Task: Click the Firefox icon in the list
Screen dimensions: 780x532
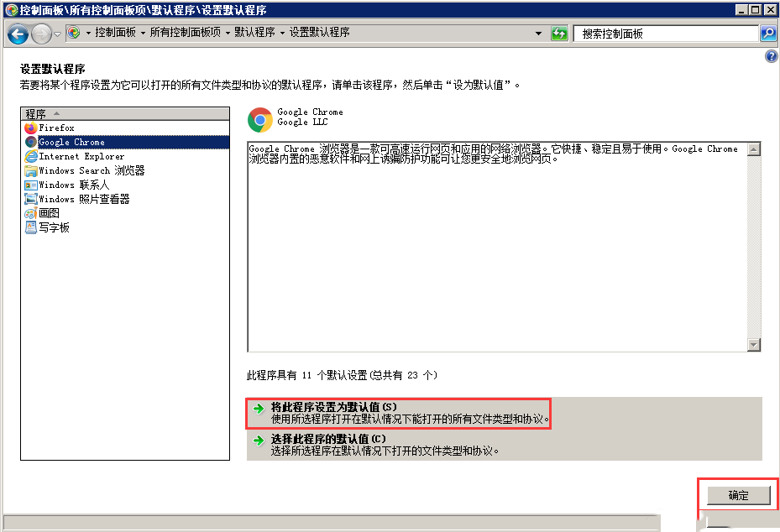Action: tap(31, 128)
